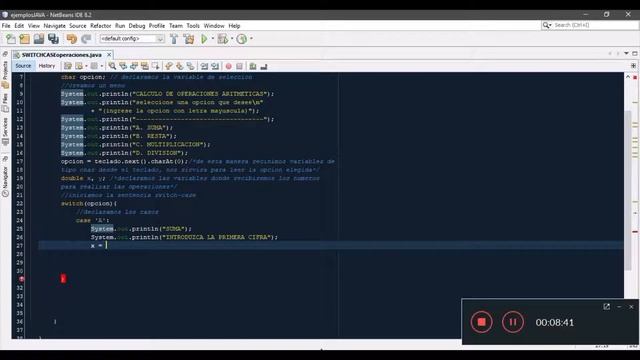
Task: Jump to Next Bookmark icon
Action: click(180, 66)
